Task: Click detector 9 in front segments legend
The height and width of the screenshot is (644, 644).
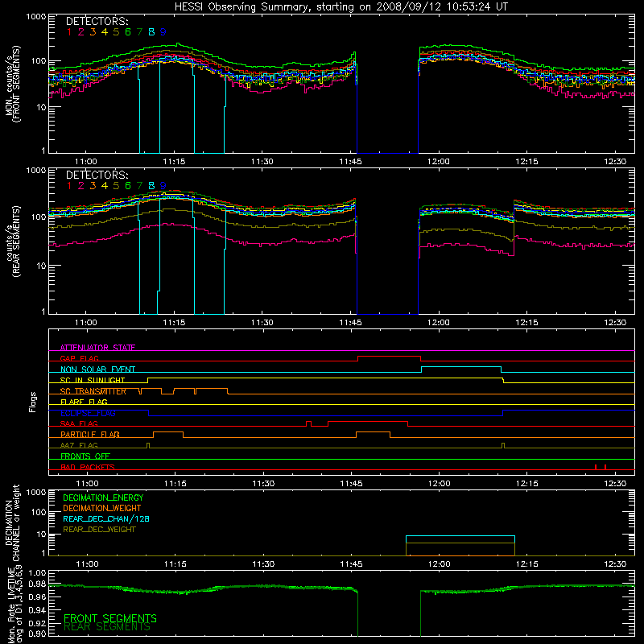Action: (x=163, y=32)
